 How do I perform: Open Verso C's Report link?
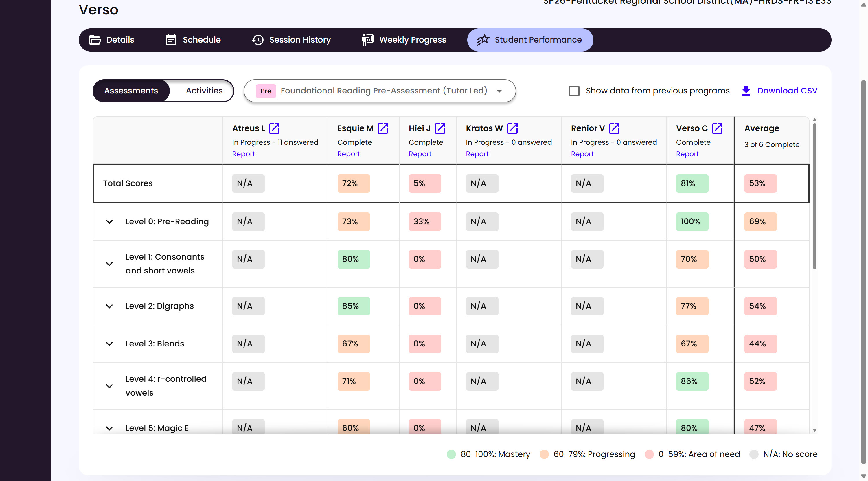pos(687,154)
